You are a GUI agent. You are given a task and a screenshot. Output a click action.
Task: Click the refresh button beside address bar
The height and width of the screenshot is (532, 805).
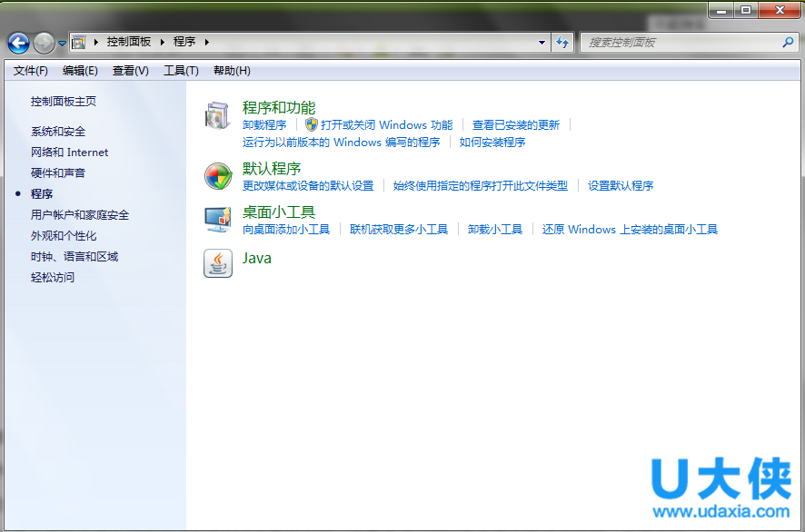click(563, 43)
